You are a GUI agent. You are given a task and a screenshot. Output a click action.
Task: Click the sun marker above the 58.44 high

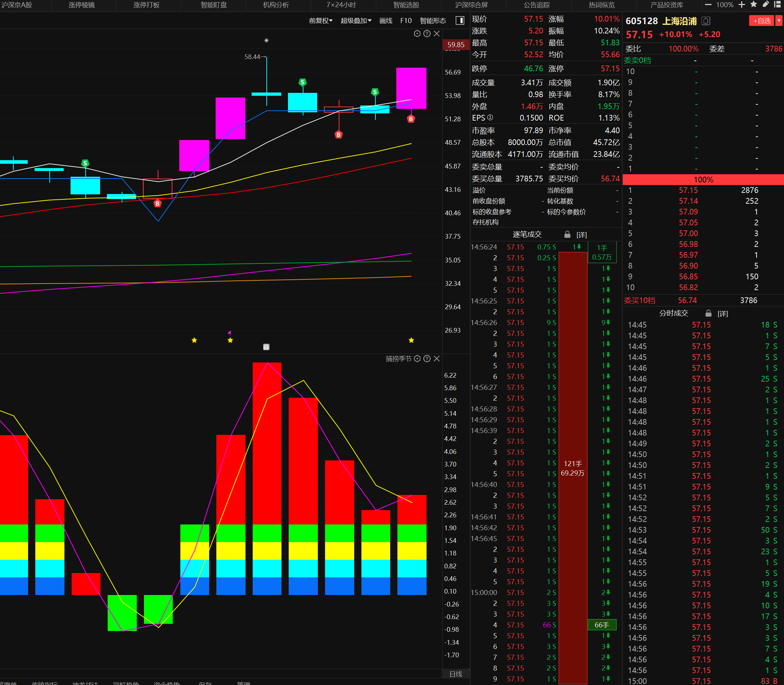click(266, 41)
